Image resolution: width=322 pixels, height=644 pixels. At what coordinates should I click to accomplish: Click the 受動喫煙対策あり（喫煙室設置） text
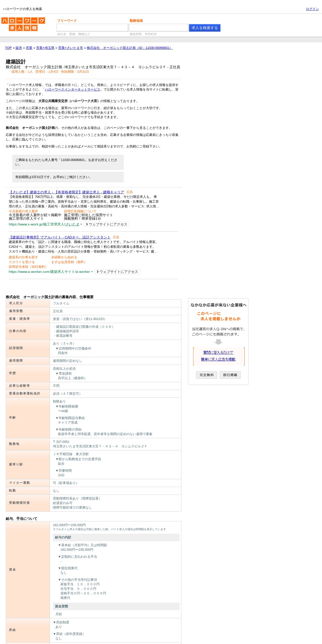[x=77, y=499]
